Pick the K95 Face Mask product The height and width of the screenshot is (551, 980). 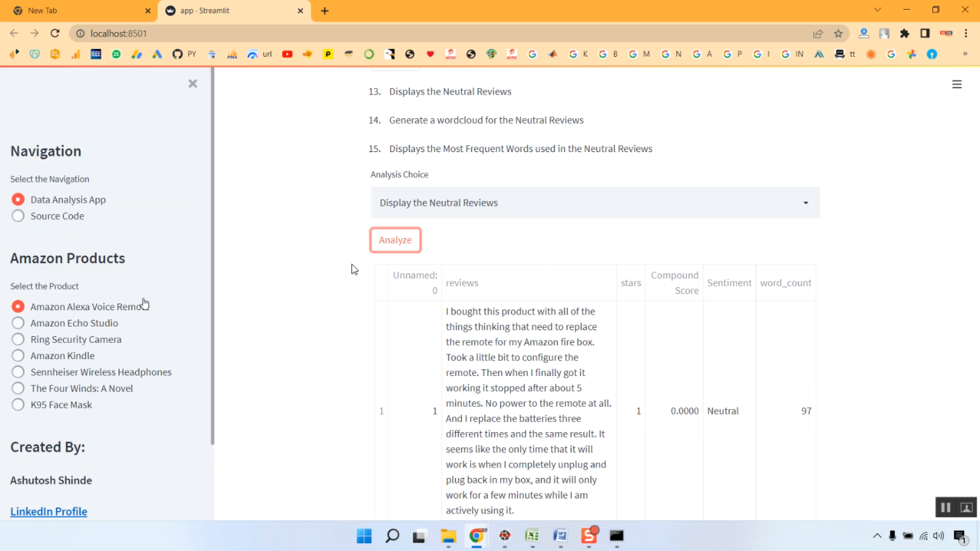point(18,405)
